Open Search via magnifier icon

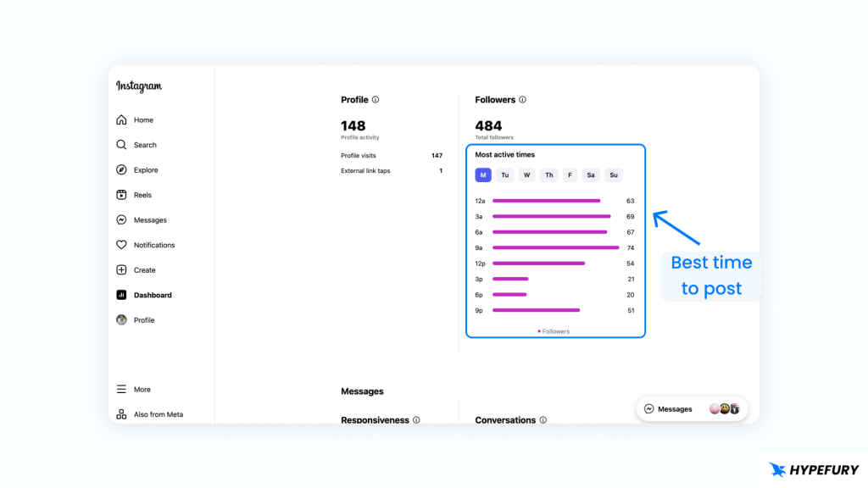click(121, 145)
